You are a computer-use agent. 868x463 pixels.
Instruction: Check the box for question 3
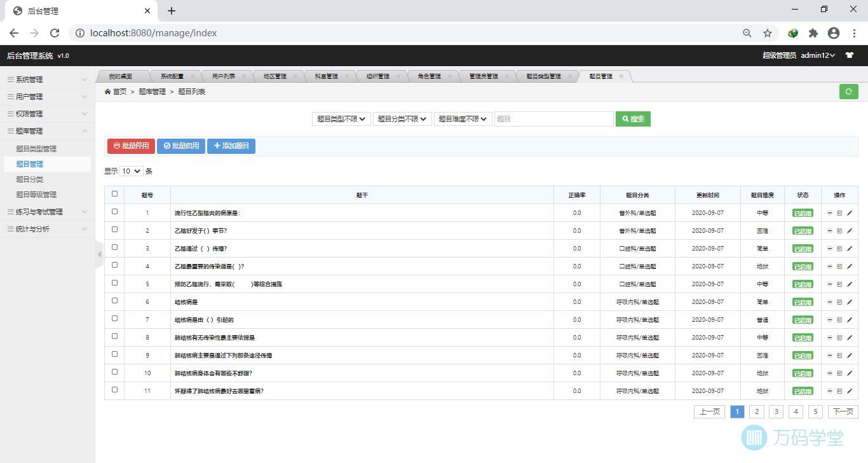pos(114,247)
